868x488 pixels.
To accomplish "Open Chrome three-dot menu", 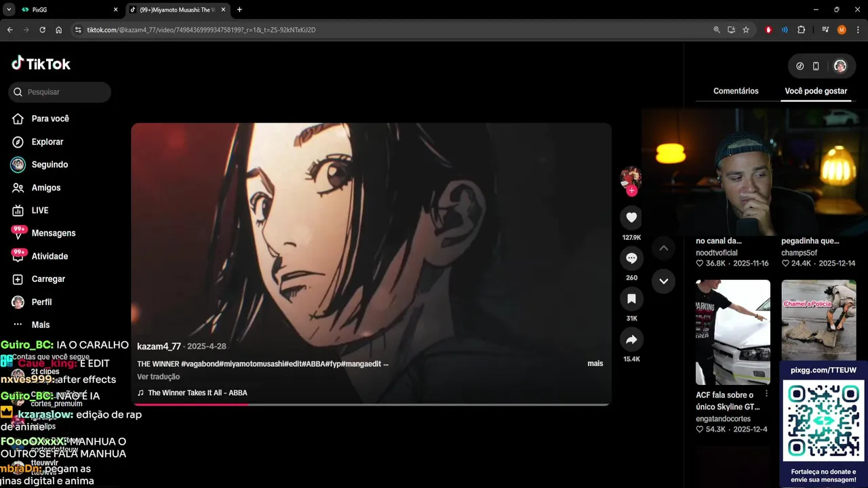I will (x=858, y=30).
